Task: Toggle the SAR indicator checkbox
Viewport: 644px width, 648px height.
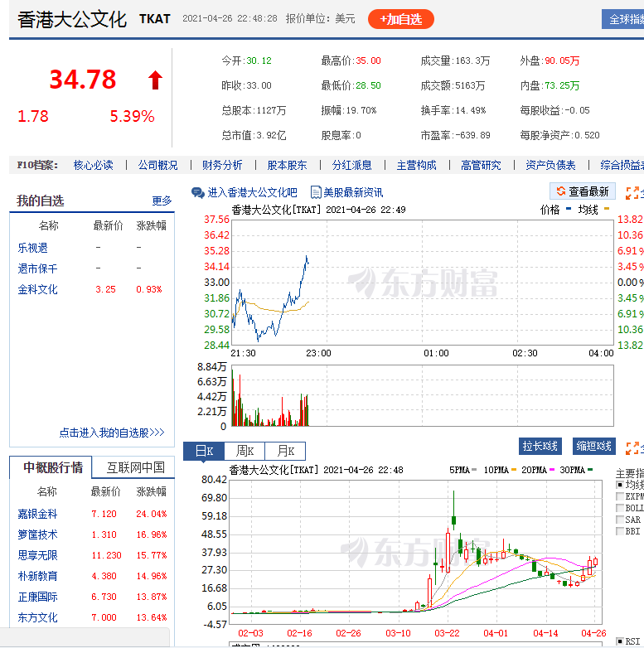Action: tap(620, 520)
